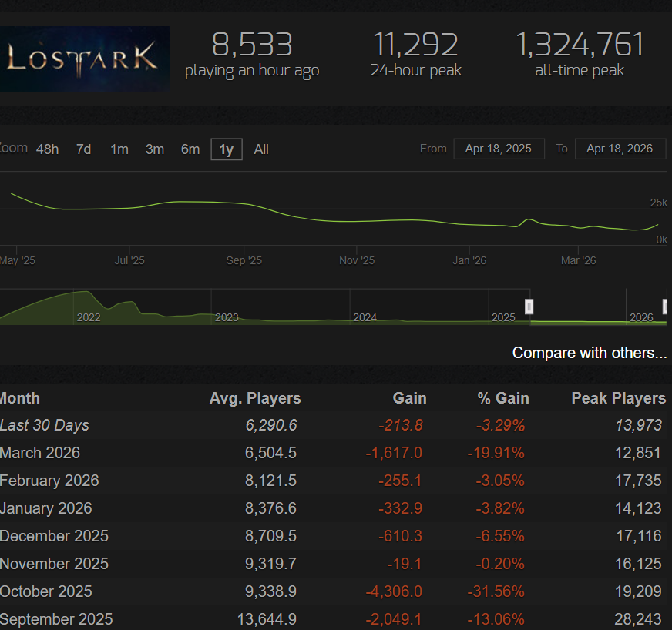Click gain value -4,306.0
The width and height of the screenshot is (672, 630).
coord(394,591)
